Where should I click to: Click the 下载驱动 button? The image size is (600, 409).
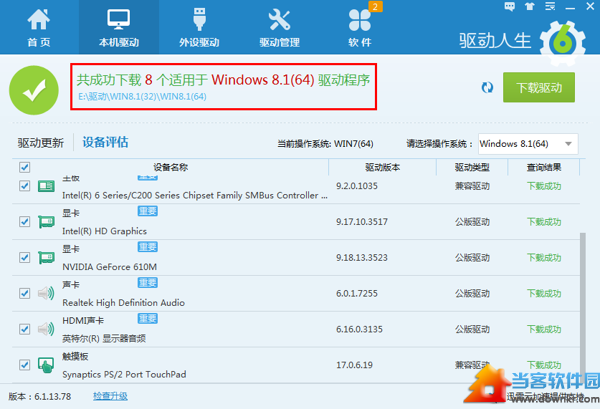(x=539, y=88)
